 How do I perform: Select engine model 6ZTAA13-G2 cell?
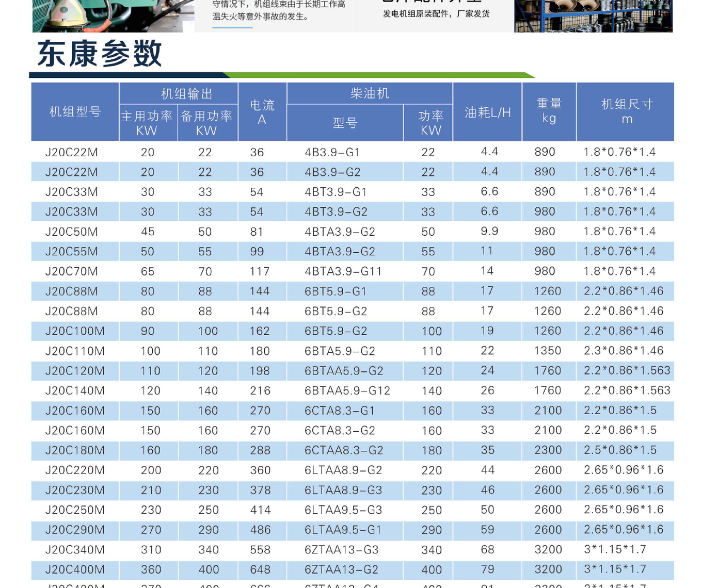click(x=341, y=570)
